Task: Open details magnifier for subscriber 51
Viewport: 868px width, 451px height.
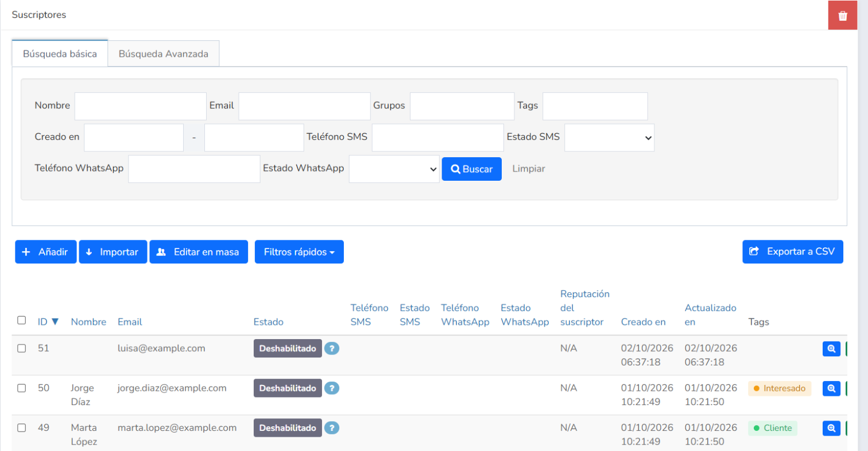Action: 831,348
